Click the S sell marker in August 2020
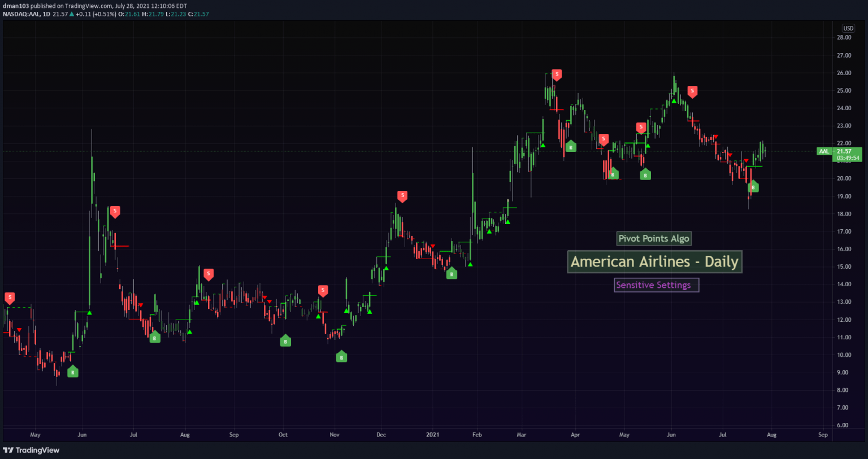Screen dimensions: 868x459 coord(209,274)
